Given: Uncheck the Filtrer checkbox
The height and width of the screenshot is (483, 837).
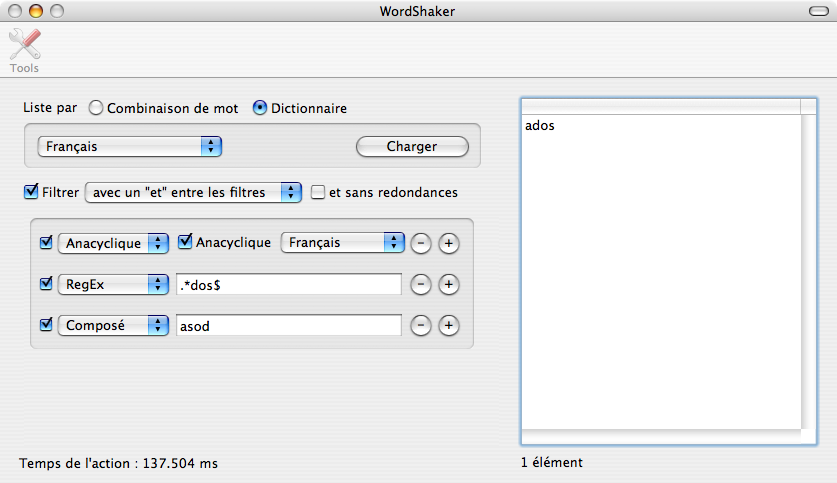Looking at the screenshot, I should coord(31,192).
